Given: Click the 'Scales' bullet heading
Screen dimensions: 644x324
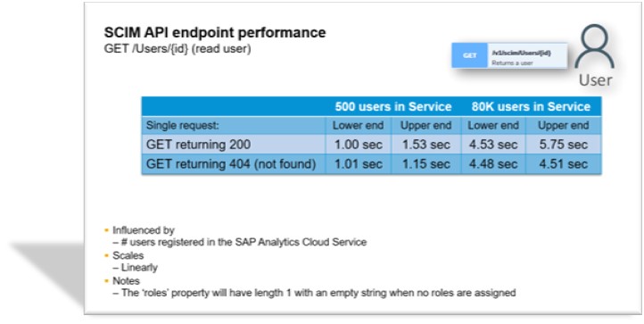Looking at the screenshot, I should [x=128, y=255].
